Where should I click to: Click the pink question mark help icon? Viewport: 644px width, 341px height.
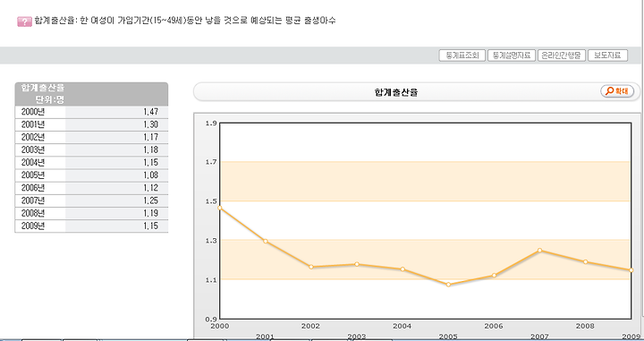[24, 21]
